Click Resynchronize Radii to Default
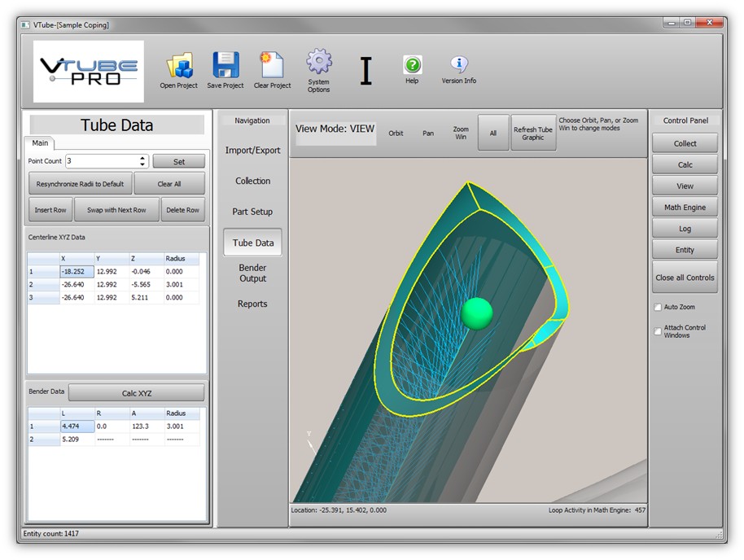Screen dimensions: 744x560 pos(80,184)
